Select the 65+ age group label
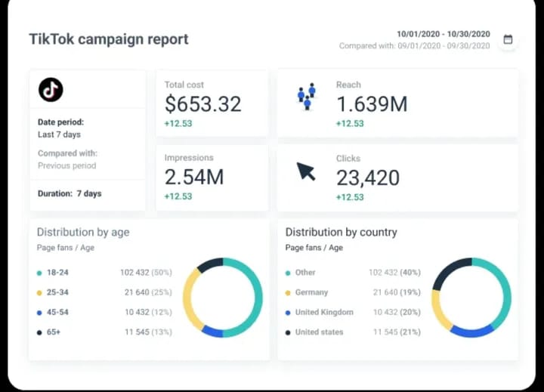Image resolution: width=544 pixels, height=392 pixels. (x=54, y=332)
